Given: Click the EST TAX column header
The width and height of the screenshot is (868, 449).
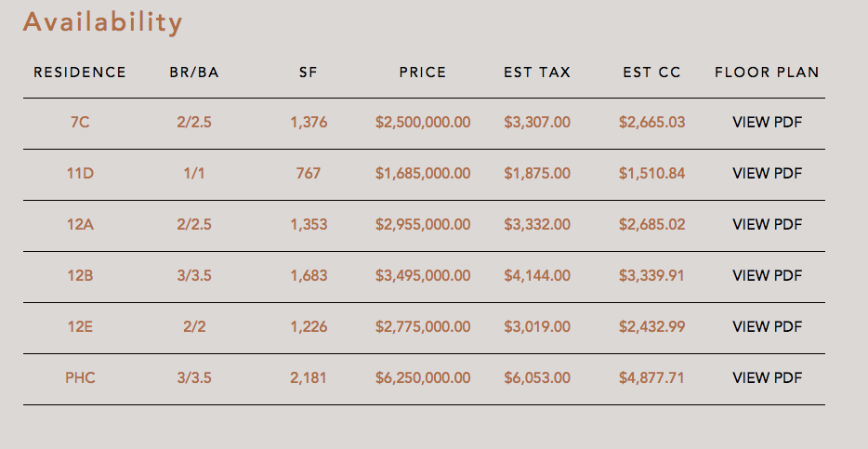Looking at the screenshot, I should click(x=537, y=73).
